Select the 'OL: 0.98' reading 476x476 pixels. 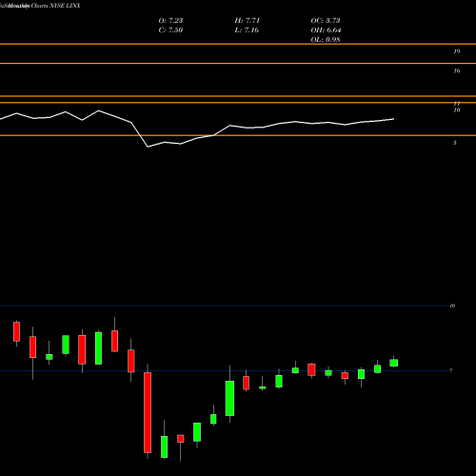tap(326, 40)
